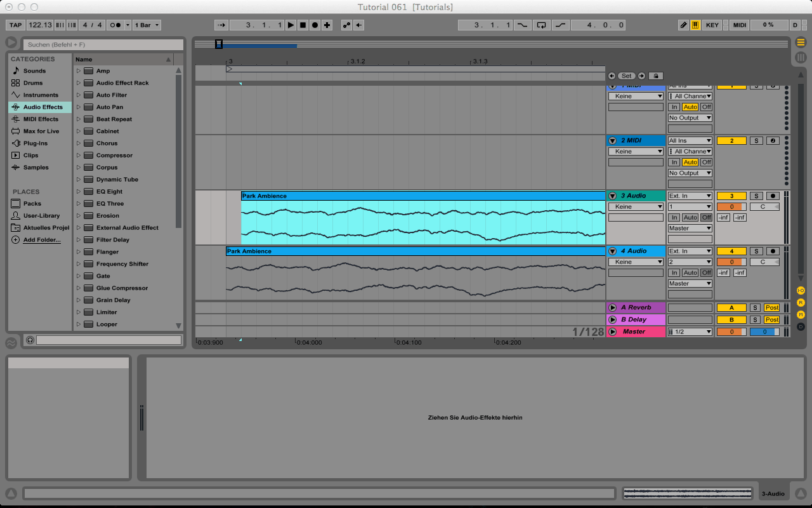Show or hide the I-O section button

(801, 290)
